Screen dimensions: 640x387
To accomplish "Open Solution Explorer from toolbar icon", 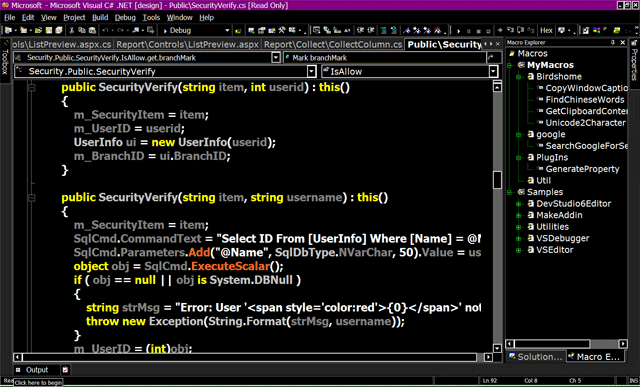I will 251,30.
